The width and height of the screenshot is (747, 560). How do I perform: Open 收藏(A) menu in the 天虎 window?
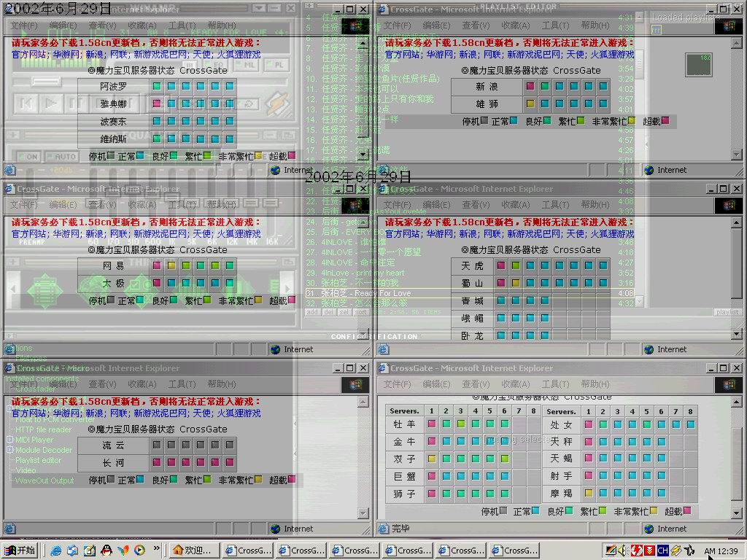coord(516,205)
